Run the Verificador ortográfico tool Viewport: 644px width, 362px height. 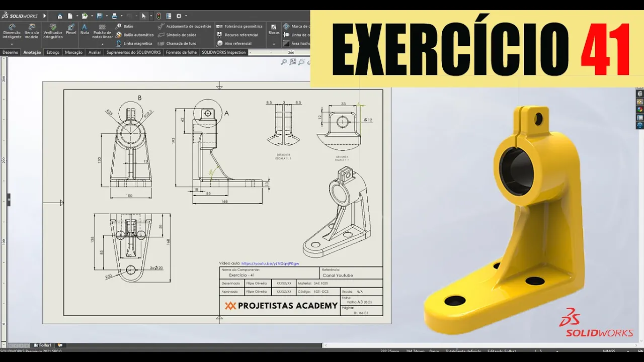[x=53, y=31]
